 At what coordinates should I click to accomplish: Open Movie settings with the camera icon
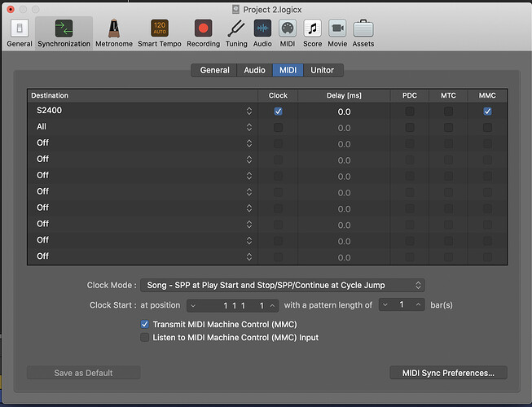[x=337, y=33]
